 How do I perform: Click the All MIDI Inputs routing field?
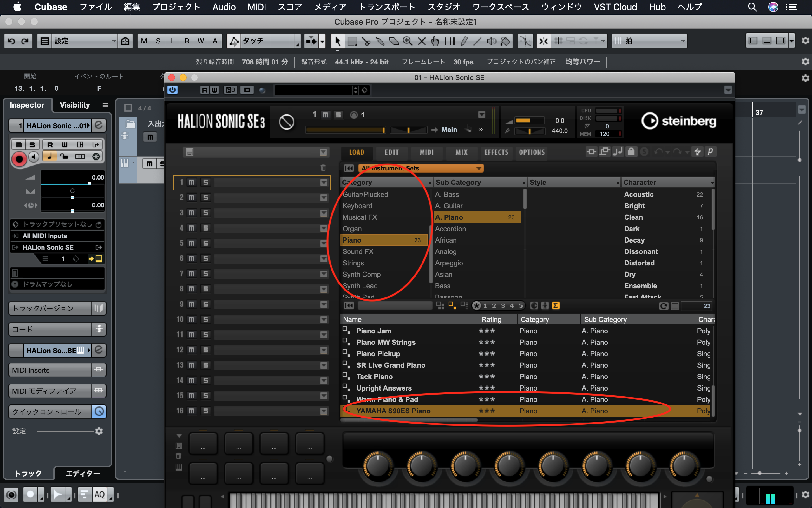(57, 236)
